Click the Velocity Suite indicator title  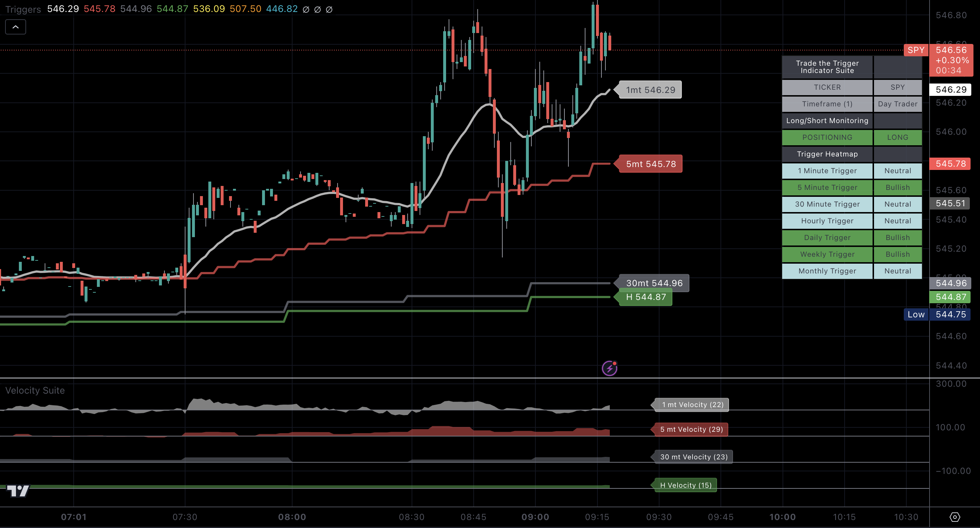[x=35, y=390]
